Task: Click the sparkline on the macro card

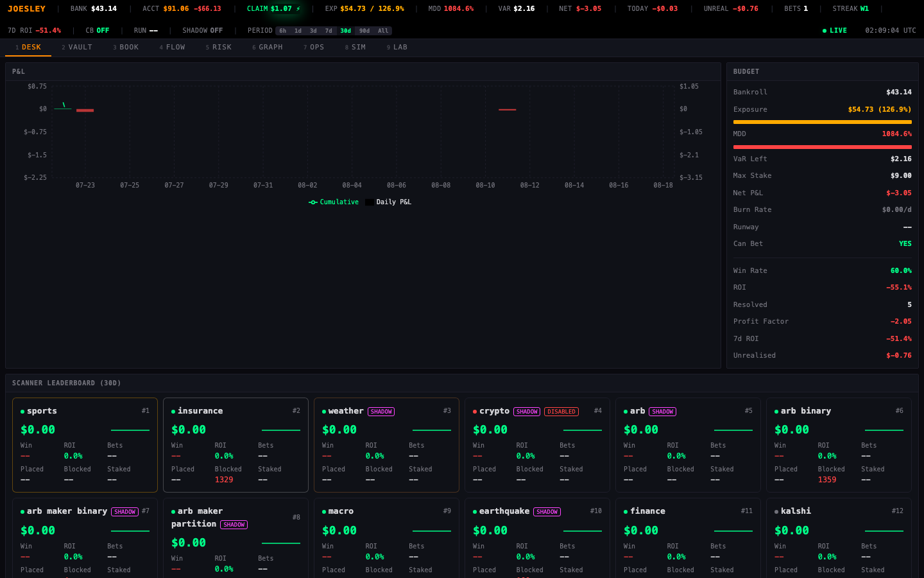Action: coord(432,531)
